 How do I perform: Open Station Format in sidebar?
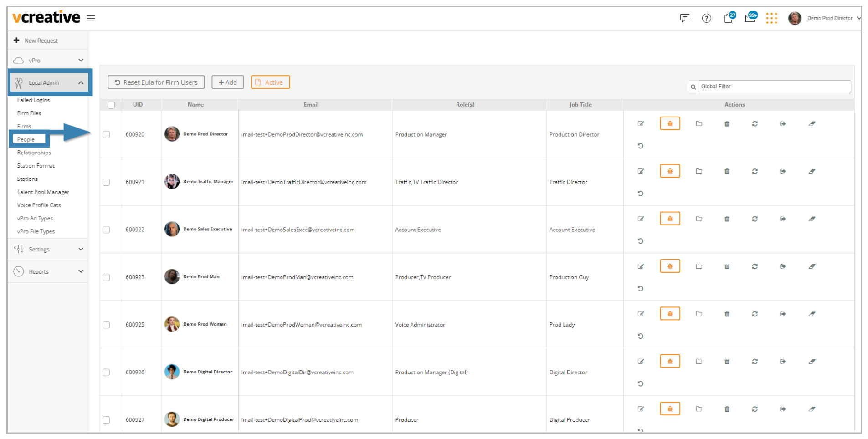click(36, 166)
